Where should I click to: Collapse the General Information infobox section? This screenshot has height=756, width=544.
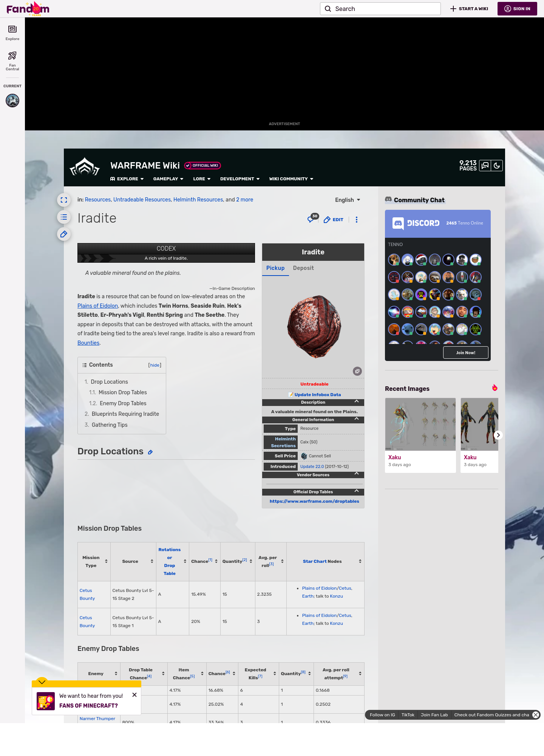[x=356, y=419]
